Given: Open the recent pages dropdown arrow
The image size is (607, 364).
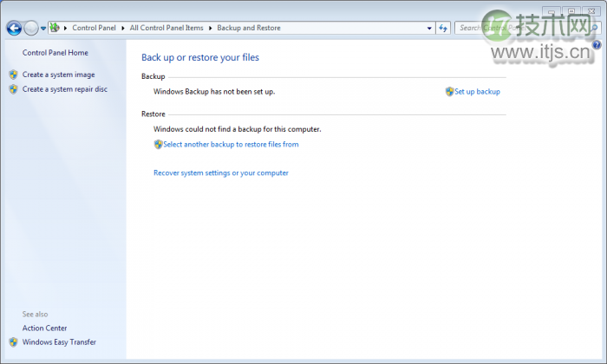Looking at the screenshot, I should tap(43, 29).
